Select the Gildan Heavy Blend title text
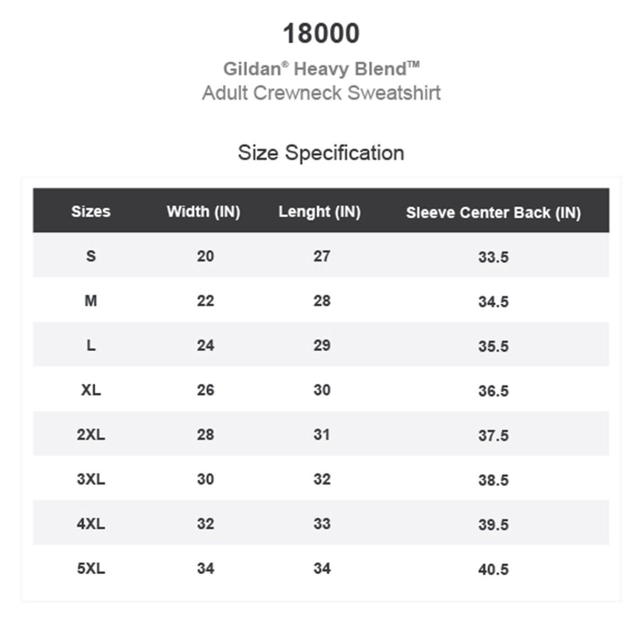The height and width of the screenshot is (644, 644). click(x=321, y=69)
